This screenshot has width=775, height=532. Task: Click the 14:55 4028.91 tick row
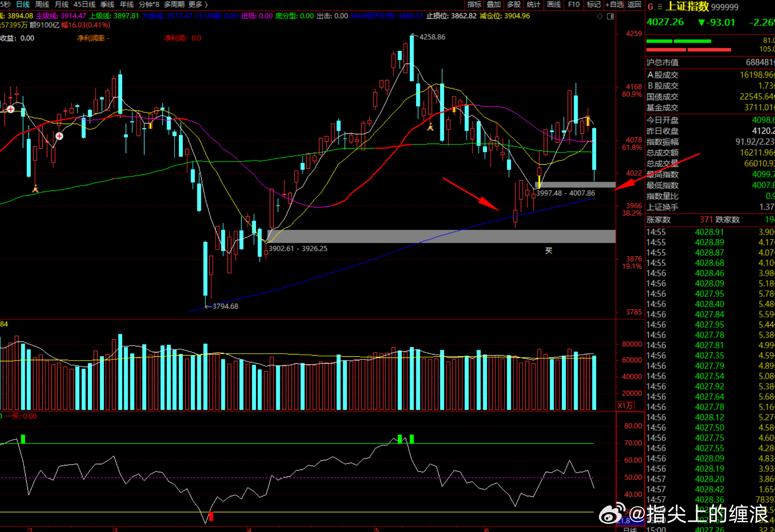point(710,232)
